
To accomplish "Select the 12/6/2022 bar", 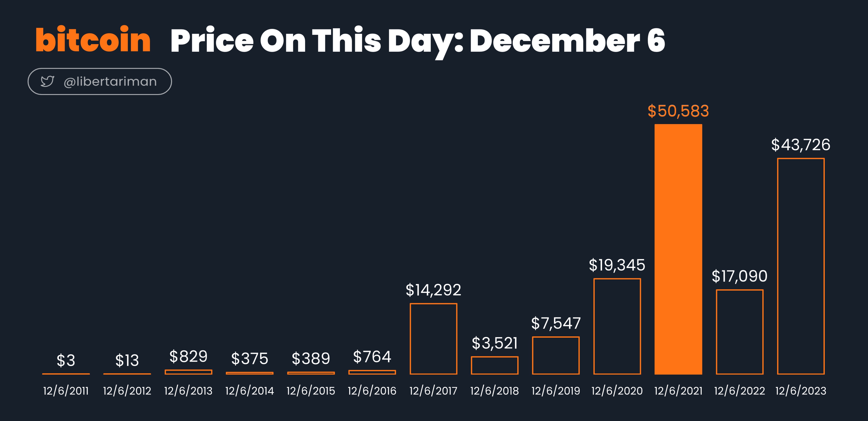I will click(x=740, y=332).
